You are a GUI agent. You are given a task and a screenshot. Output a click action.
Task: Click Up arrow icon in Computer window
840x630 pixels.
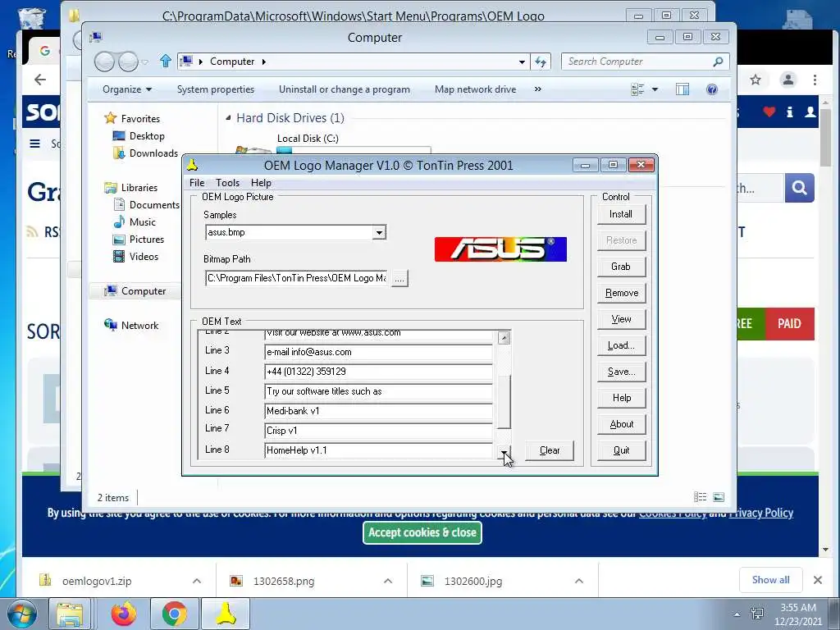[166, 61]
